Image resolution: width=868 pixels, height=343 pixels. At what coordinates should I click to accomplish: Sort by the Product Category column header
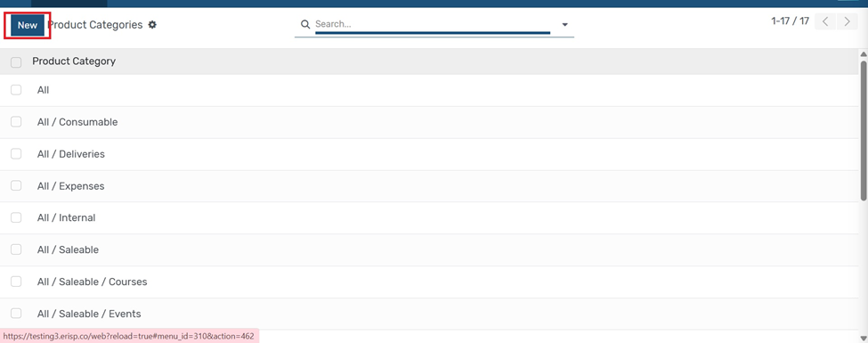click(x=74, y=61)
